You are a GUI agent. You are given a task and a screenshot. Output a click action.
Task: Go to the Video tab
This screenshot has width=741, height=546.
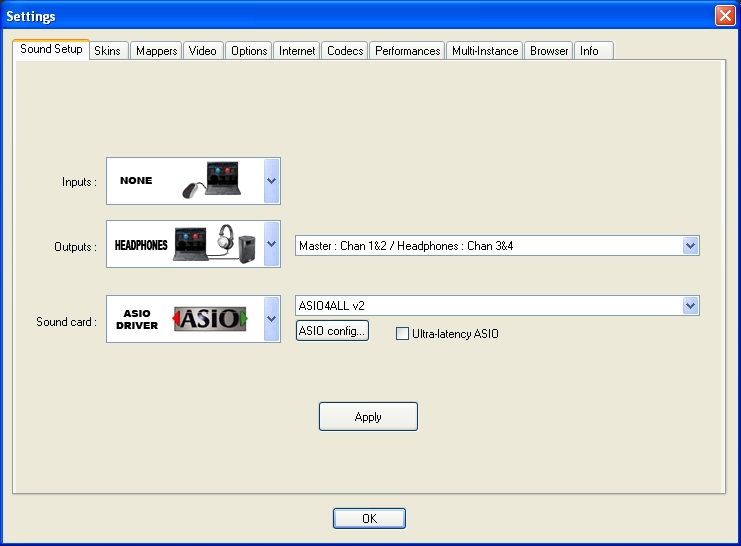tap(202, 51)
